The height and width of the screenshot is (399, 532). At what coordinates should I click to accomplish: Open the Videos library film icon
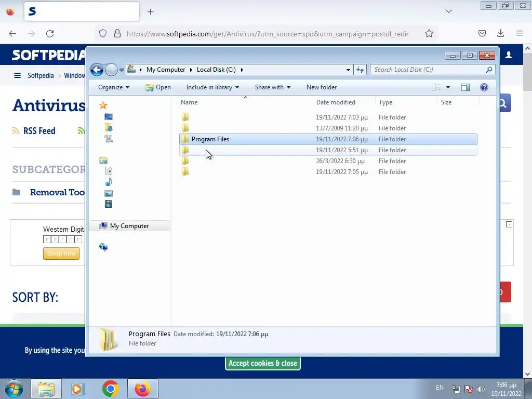(109, 204)
